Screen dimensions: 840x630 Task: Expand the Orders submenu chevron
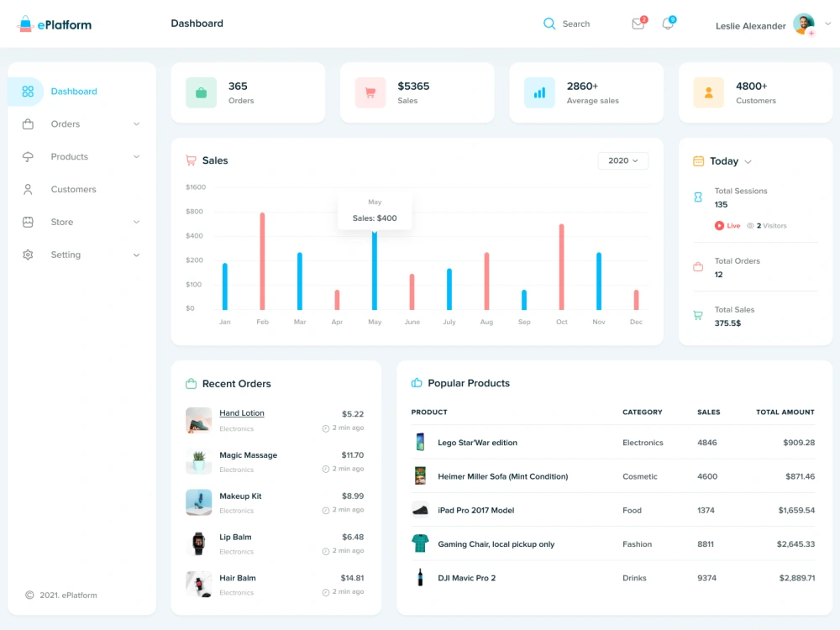pyautogui.click(x=137, y=124)
